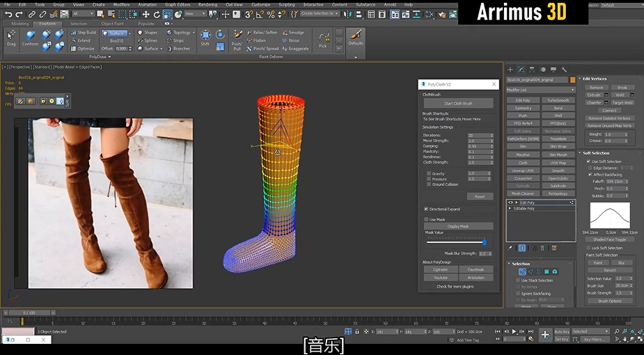Image resolution: width=644 pixels, height=355 pixels.
Task: Select the Rotate transform tool
Action: [x=157, y=15]
